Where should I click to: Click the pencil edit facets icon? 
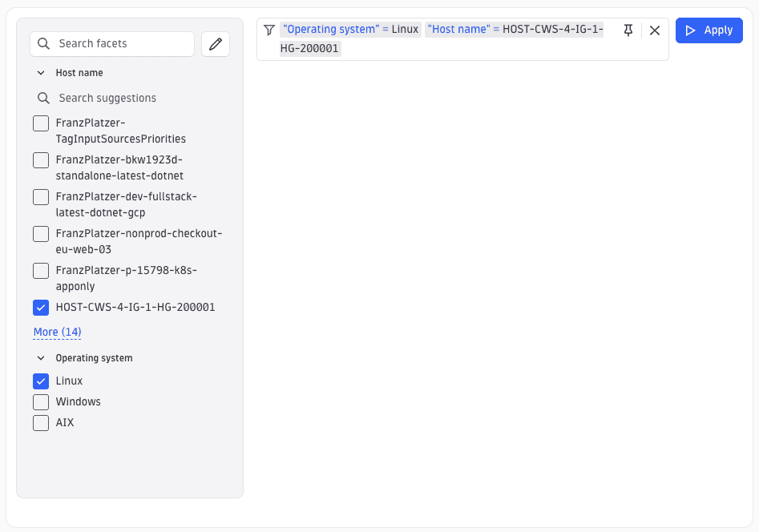coord(216,44)
